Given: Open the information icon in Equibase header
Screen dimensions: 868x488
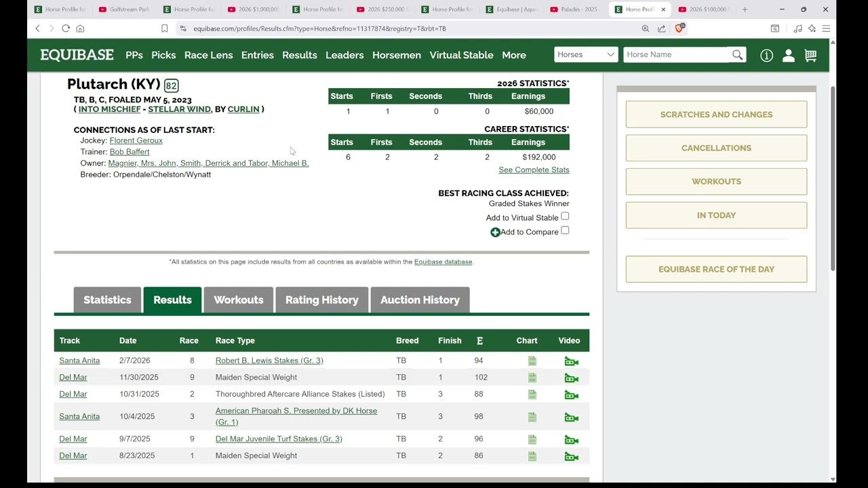Looking at the screenshot, I should (x=766, y=56).
